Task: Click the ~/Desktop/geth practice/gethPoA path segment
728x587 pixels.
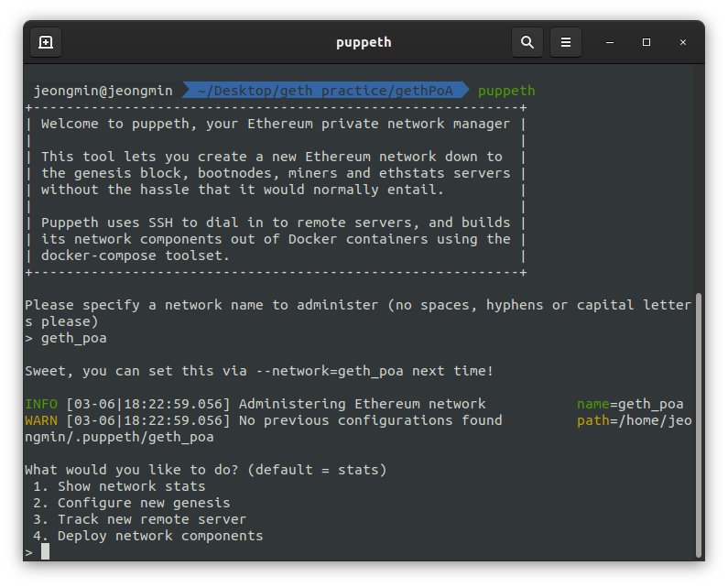Action: click(x=324, y=91)
